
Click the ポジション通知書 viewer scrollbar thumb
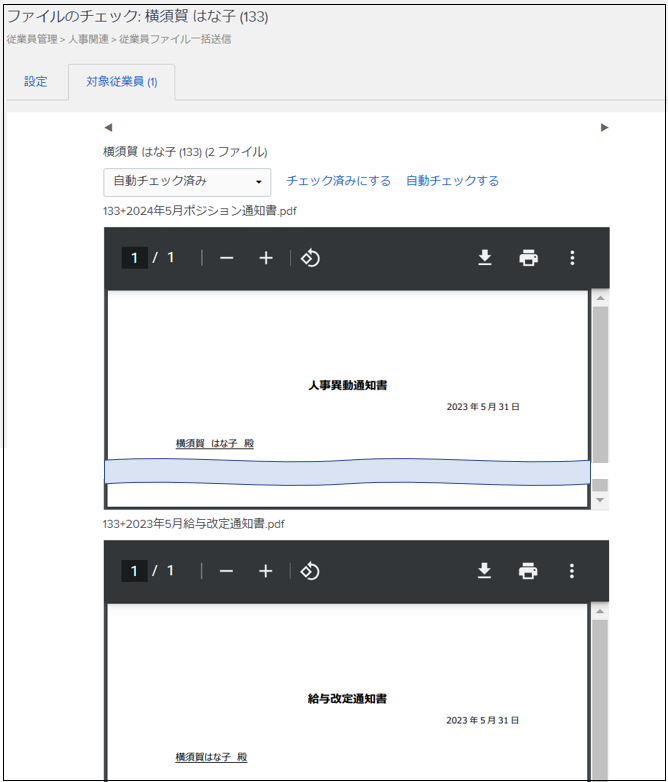(x=600, y=385)
